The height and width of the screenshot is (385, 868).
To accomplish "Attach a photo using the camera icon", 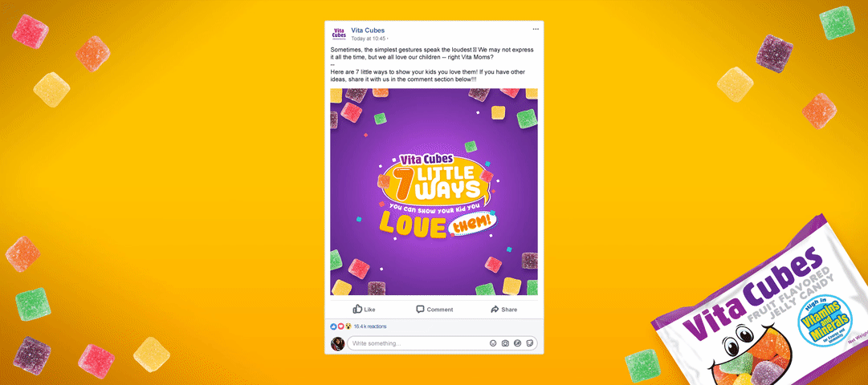I will (x=505, y=343).
